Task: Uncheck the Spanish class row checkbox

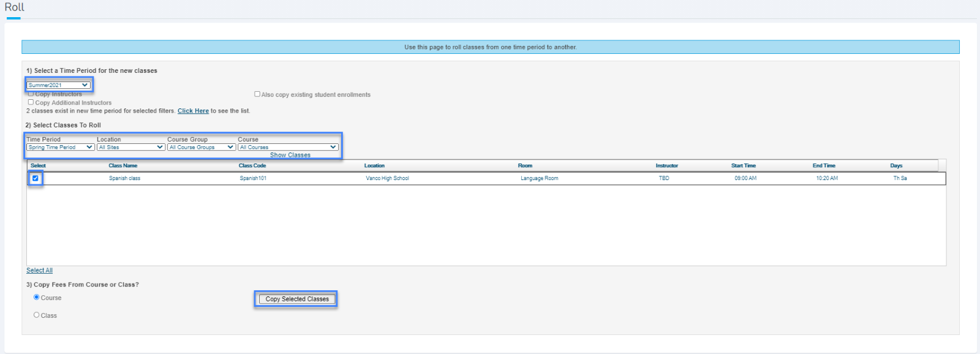Action: tap(36, 178)
